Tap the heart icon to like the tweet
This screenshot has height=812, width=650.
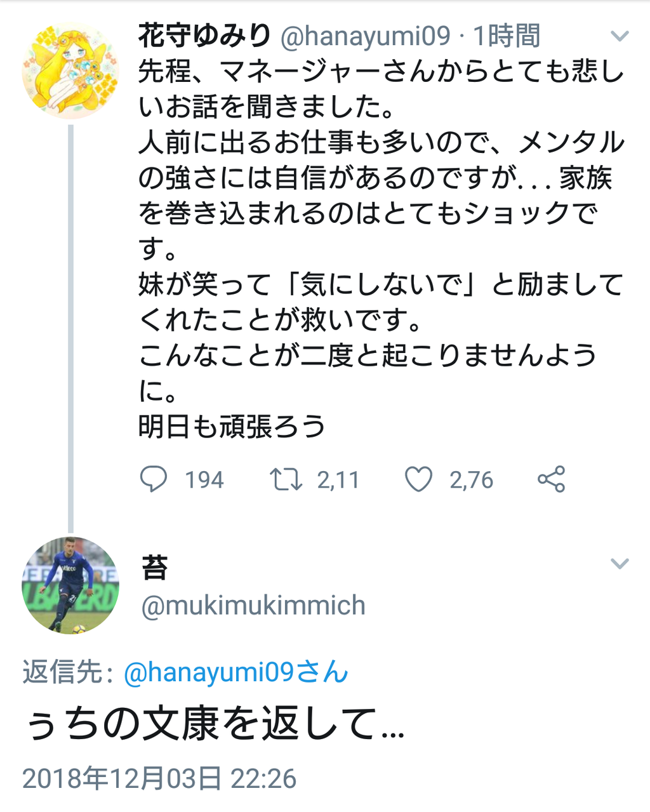point(420,481)
